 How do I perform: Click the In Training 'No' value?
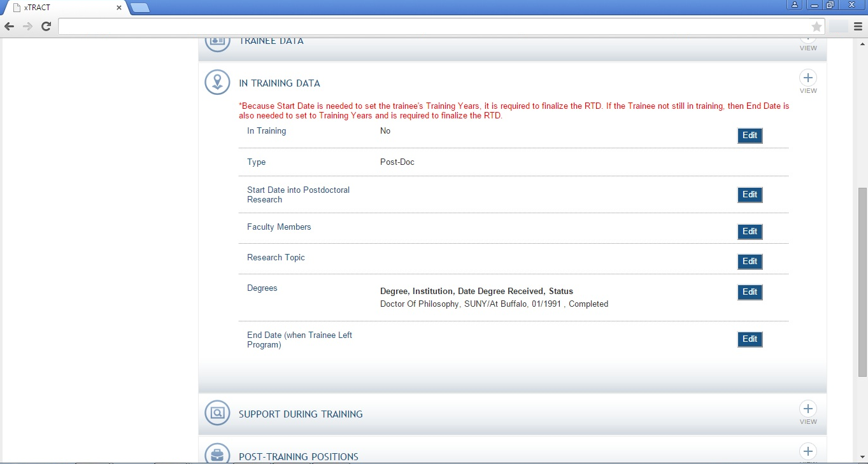point(385,131)
